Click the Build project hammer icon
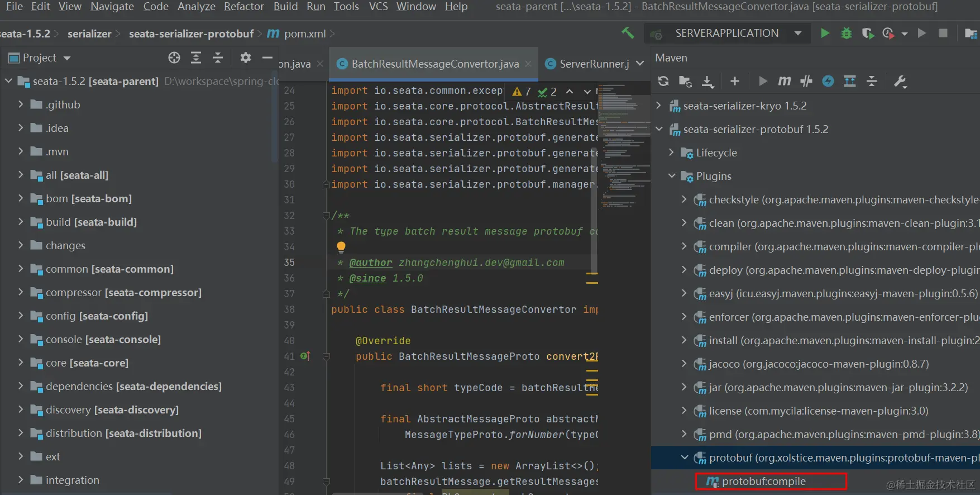This screenshot has width=980, height=495. [628, 34]
